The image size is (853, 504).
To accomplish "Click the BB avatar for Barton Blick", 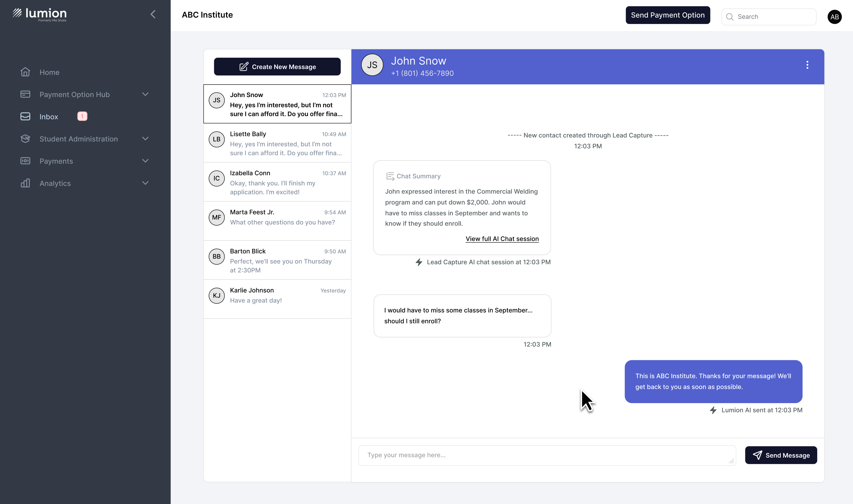I will (x=216, y=256).
